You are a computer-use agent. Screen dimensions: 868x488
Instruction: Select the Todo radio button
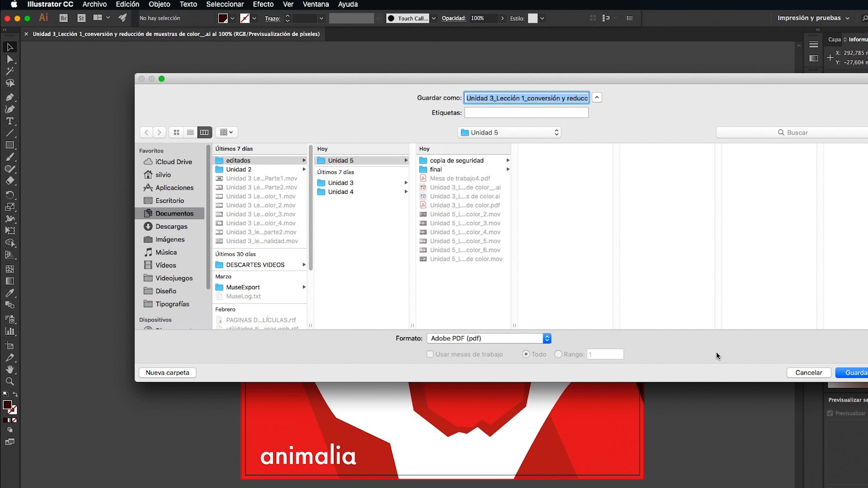click(526, 354)
